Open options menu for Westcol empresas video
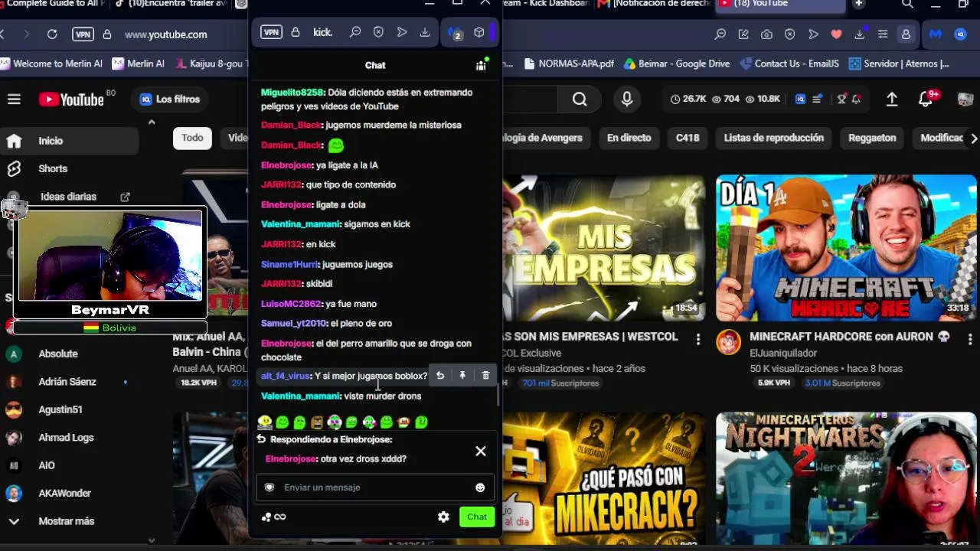This screenshot has width=980, height=551. pyautogui.click(x=697, y=338)
